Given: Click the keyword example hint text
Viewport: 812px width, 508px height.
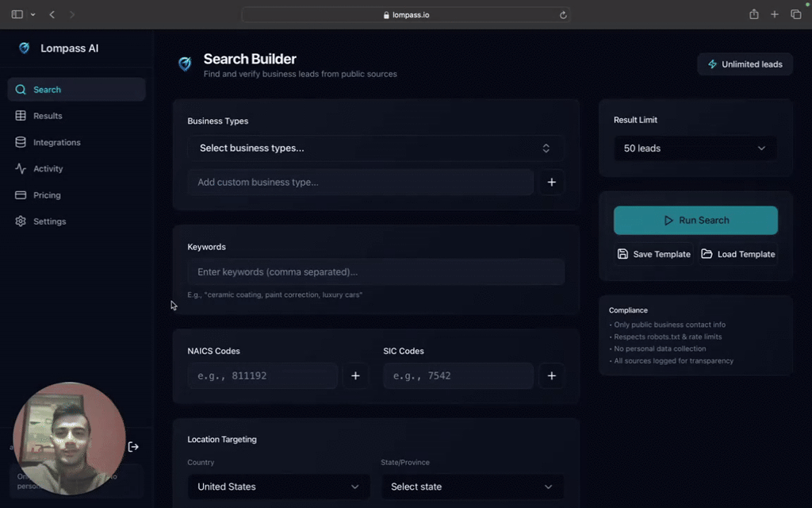Looking at the screenshot, I should coord(275,295).
